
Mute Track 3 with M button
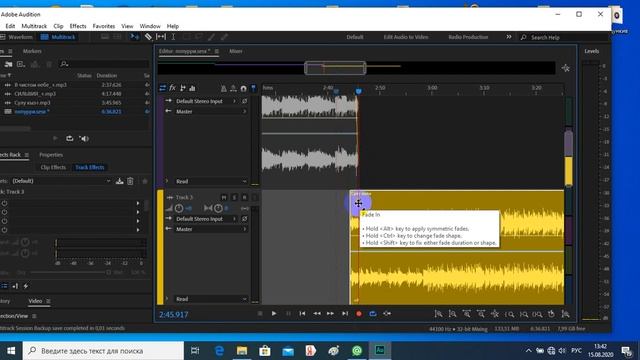point(224,198)
